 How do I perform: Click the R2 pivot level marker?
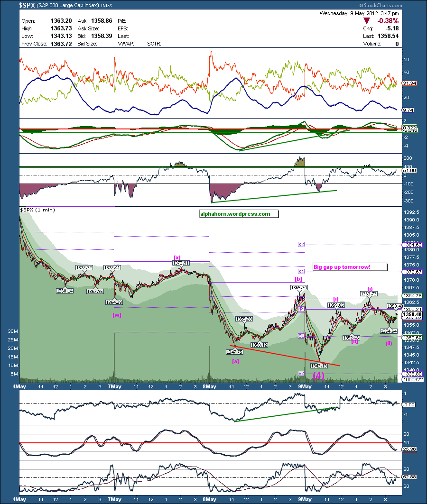click(301, 245)
